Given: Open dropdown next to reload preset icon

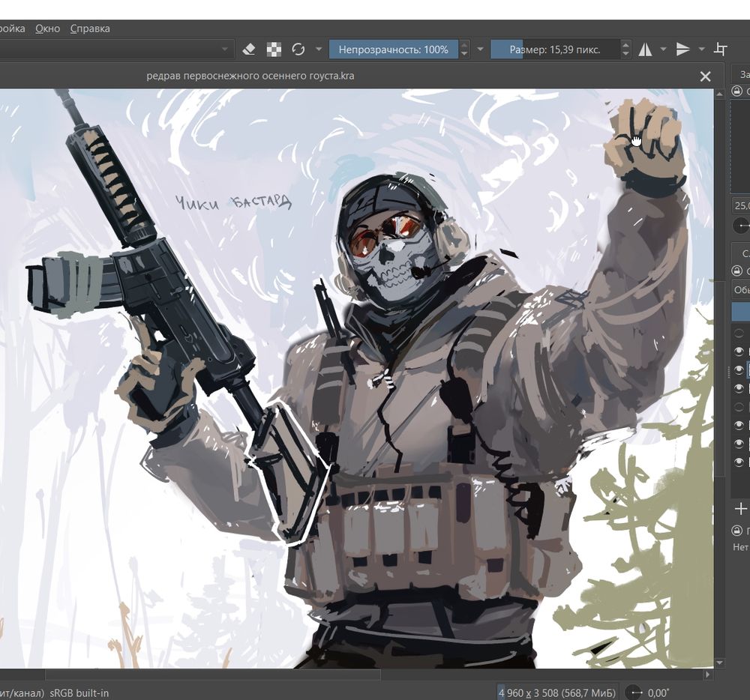Looking at the screenshot, I should [319, 49].
